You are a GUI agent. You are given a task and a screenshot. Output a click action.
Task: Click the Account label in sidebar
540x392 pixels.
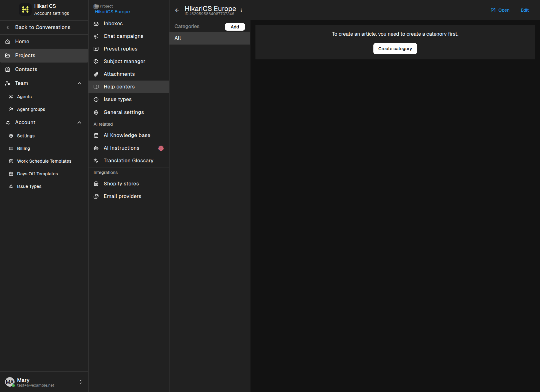pyautogui.click(x=25, y=123)
